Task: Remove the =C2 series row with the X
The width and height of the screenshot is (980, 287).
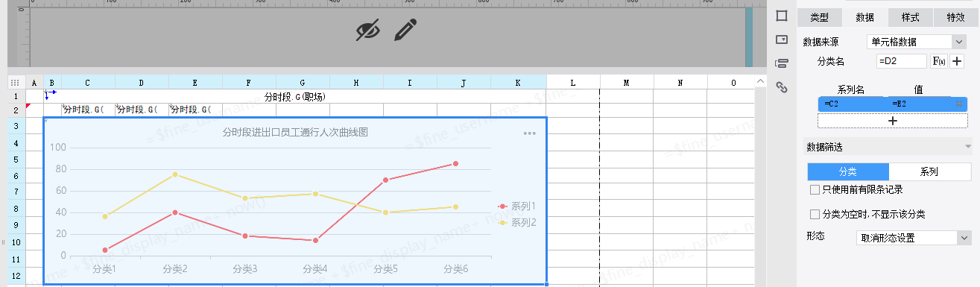Action: click(959, 104)
